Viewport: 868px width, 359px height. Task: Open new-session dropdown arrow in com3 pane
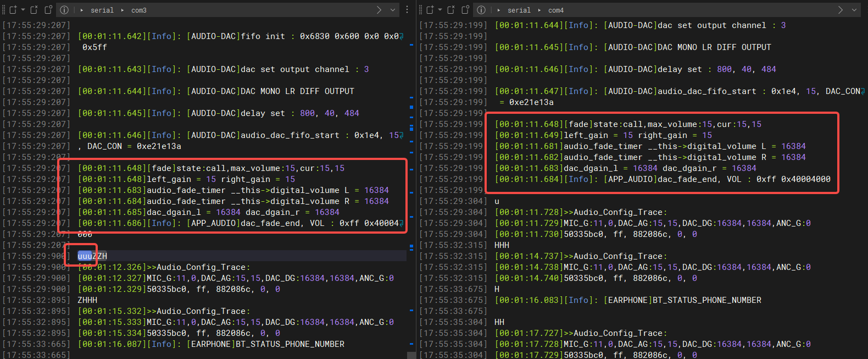(23, 10)
